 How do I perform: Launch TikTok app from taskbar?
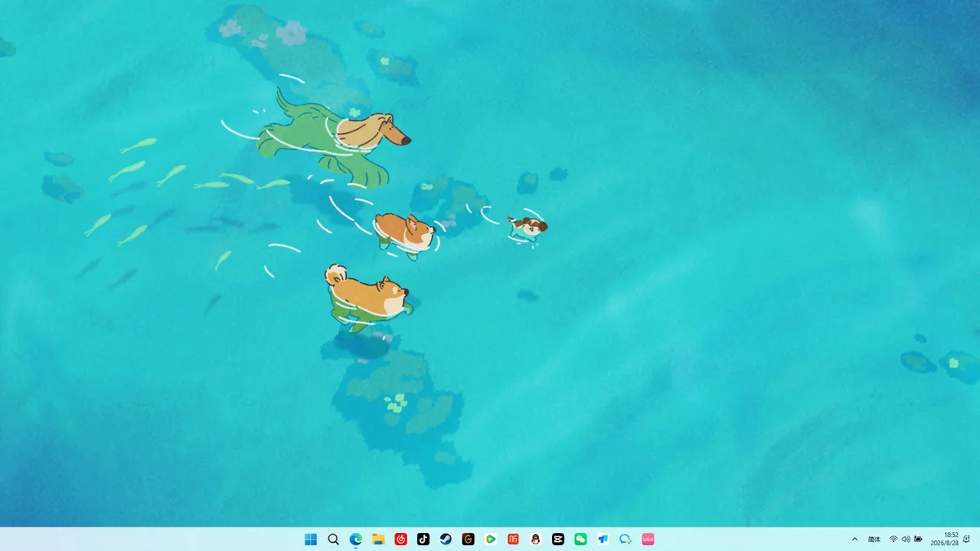click(x=423, y=539)
